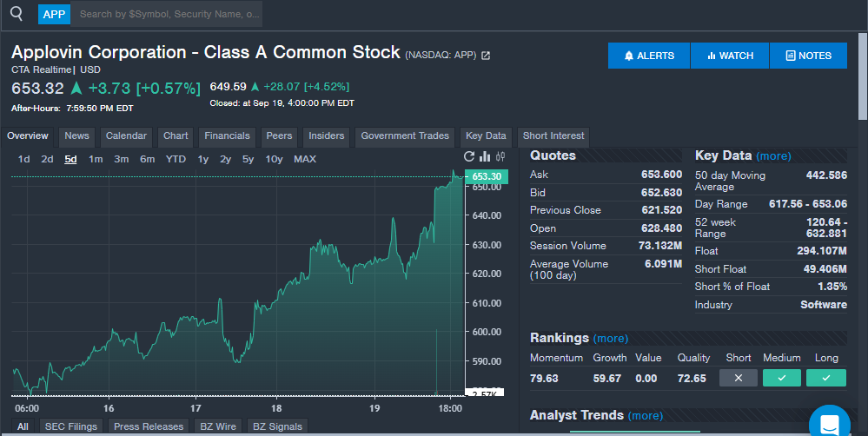This screenshot has height=436, width=868.
Task: Toggle the Short ranking X indicator
Action: click(x=739, y=378)
